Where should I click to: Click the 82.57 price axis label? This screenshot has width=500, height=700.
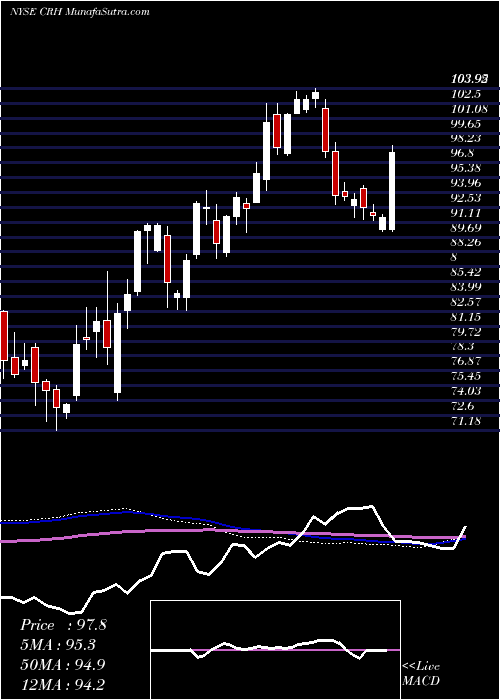coord(466,302)
